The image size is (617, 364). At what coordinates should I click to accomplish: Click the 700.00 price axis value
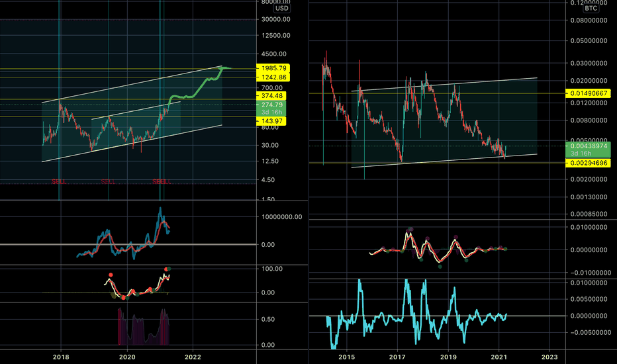pyautogui.click(x=272, y=88)
